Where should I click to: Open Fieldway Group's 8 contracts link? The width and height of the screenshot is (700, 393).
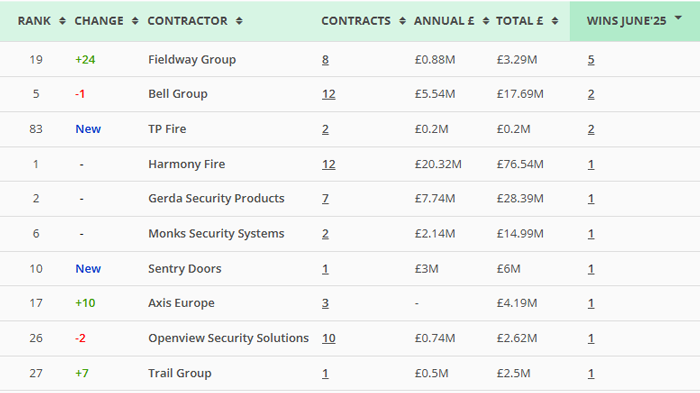pos(325,60)
